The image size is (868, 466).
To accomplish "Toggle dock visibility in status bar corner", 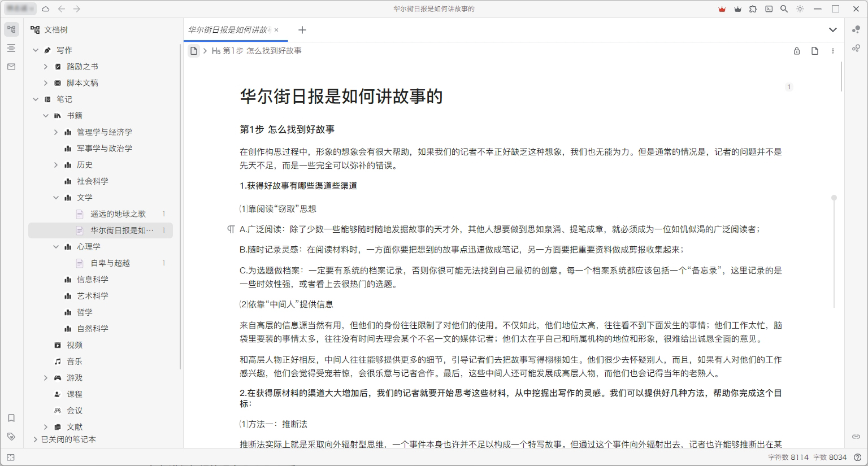I will click(x=11, y=458).
